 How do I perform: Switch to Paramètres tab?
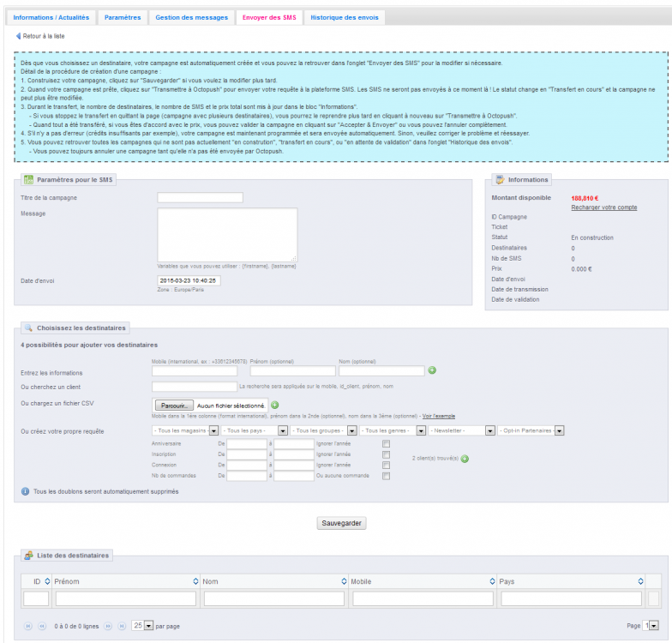[123, 17]
